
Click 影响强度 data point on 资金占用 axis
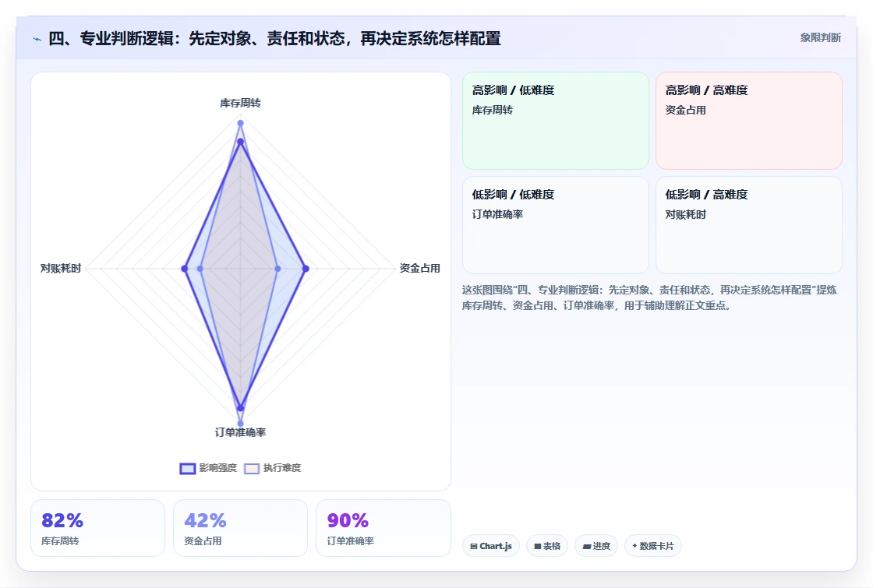point(305,269)
